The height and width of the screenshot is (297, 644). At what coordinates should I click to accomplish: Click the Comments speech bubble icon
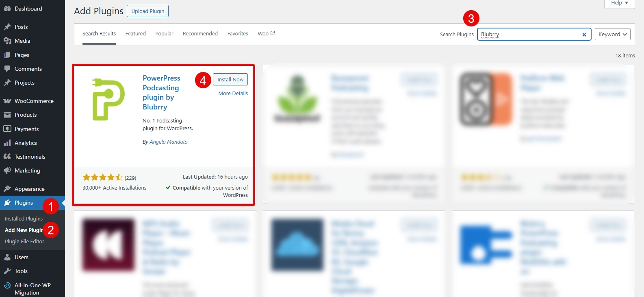(7, 69)
